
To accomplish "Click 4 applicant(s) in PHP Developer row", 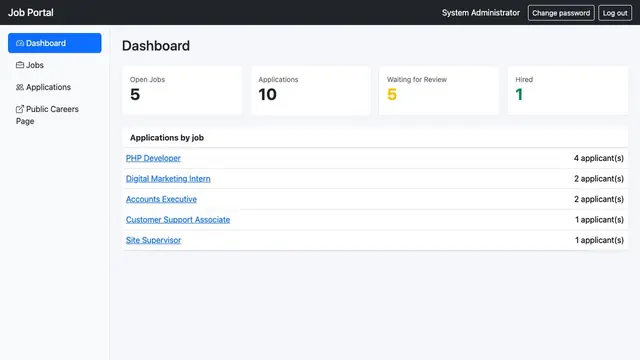I will [599, 158].
